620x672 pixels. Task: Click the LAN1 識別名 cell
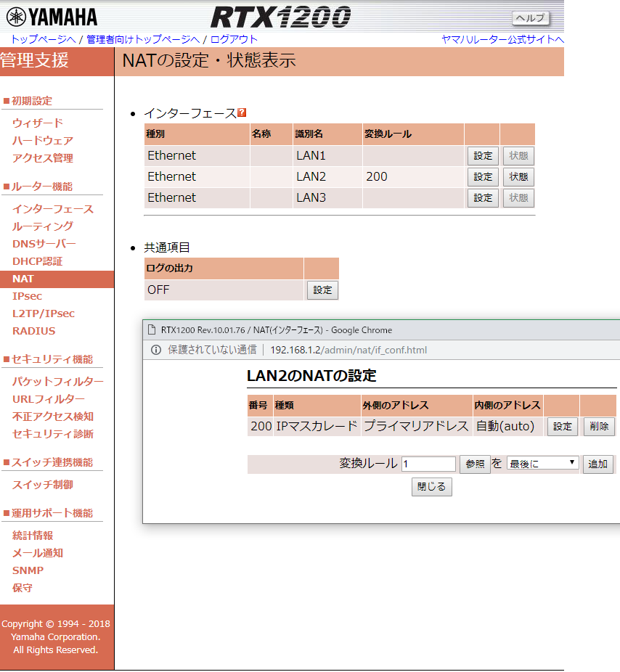tap(328, 155)
